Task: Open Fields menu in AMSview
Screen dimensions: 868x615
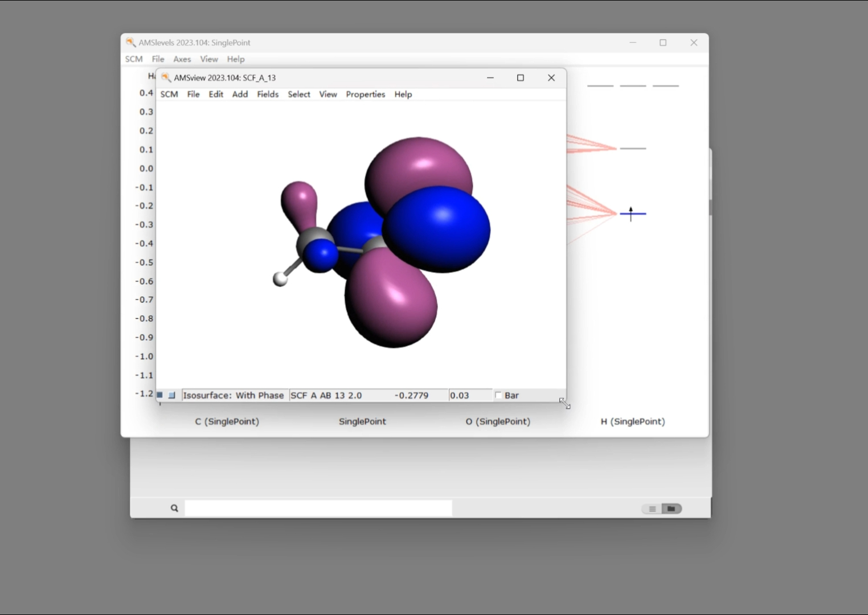Action: pyautogui.click(x=268, y=95)
